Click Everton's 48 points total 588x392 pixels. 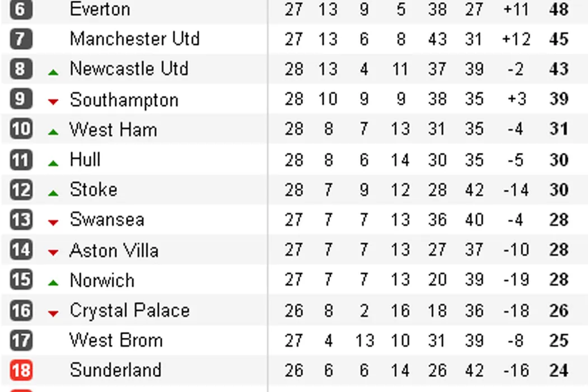pyautogui.click(x=559, y=10)
